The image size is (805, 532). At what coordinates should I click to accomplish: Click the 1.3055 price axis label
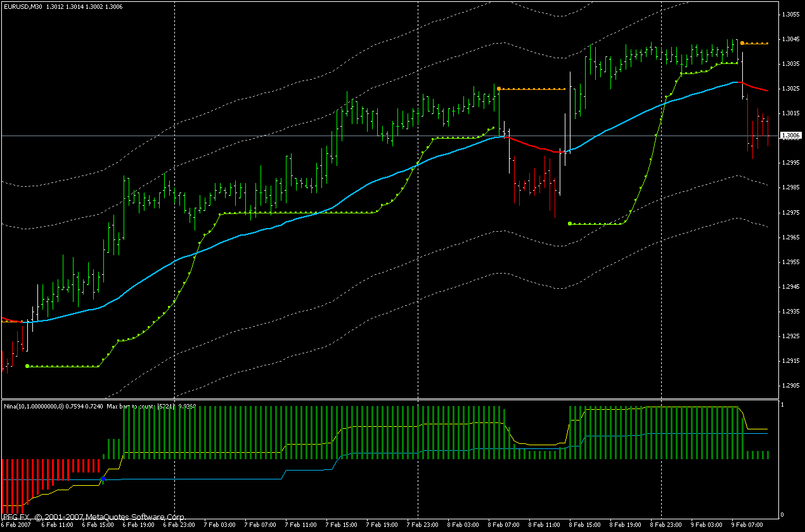pos(790,14)
